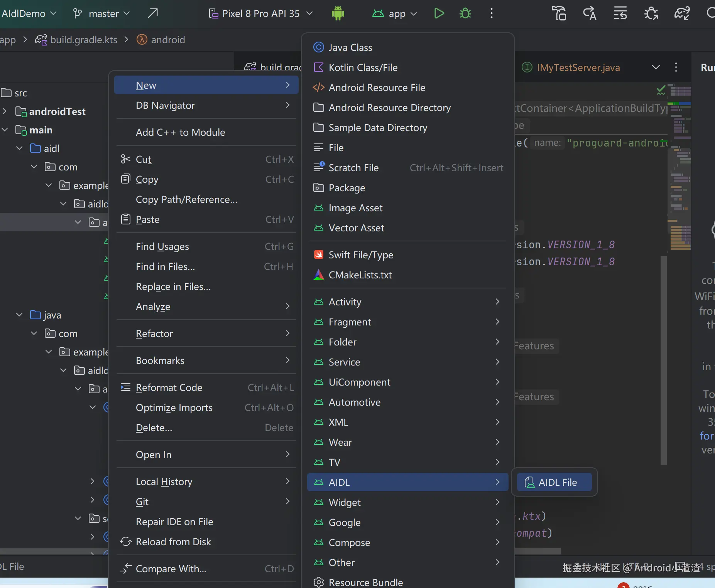This screenshot has height=588, width=715.
Task: Create a new Kotlin Class/File
Action: coord(408,67)
